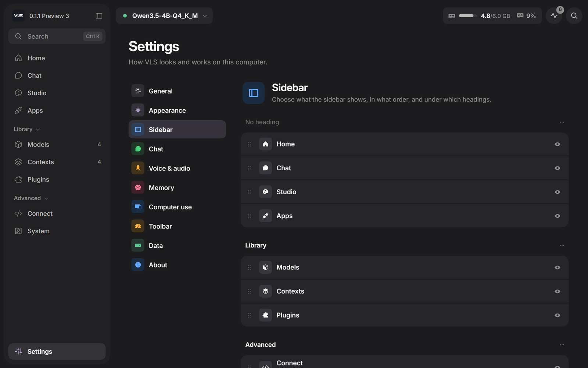Open Models in the left sidebar
The height and width of the screenshot is (368, 588).
coord(57,144)
